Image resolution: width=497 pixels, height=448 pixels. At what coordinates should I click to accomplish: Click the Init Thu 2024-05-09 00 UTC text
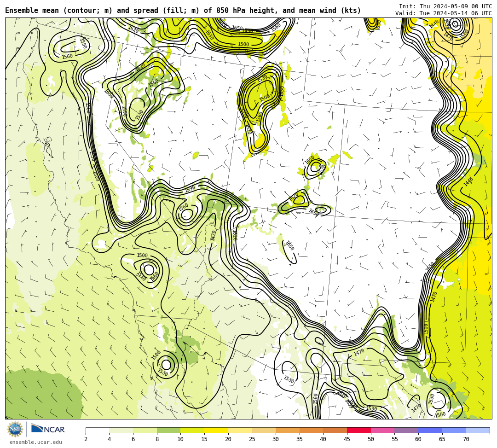click(x=445, y=6)
